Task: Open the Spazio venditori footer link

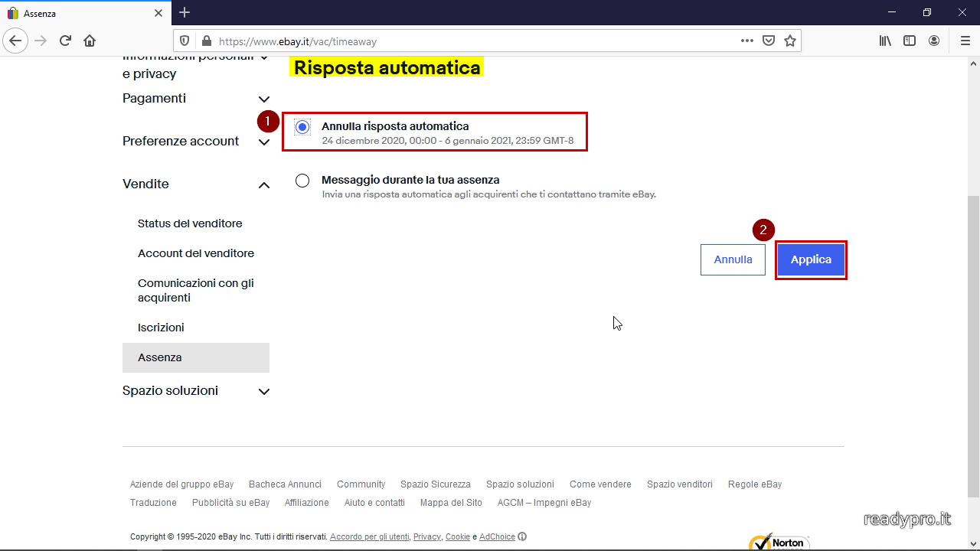Action: click(680, 484)
